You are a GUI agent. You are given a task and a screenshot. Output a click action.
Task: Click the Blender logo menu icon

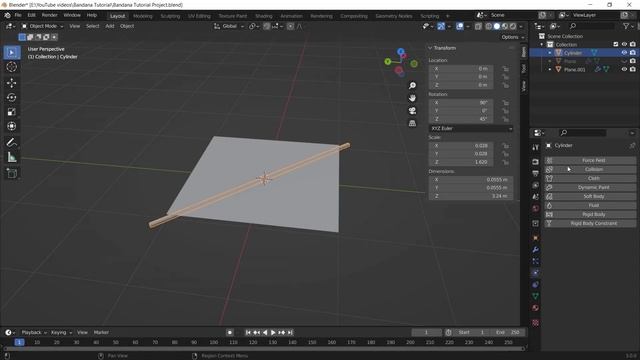7,15
